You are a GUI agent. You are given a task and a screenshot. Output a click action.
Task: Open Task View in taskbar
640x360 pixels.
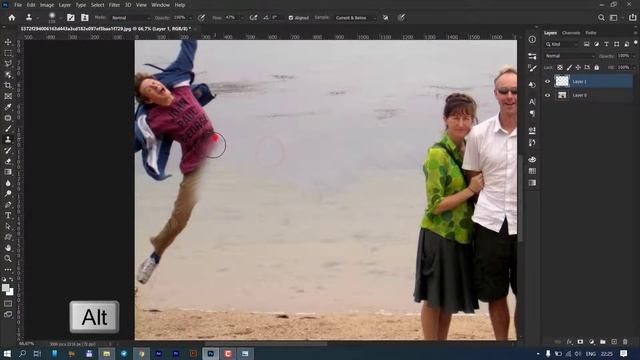(x=37, y=353)
